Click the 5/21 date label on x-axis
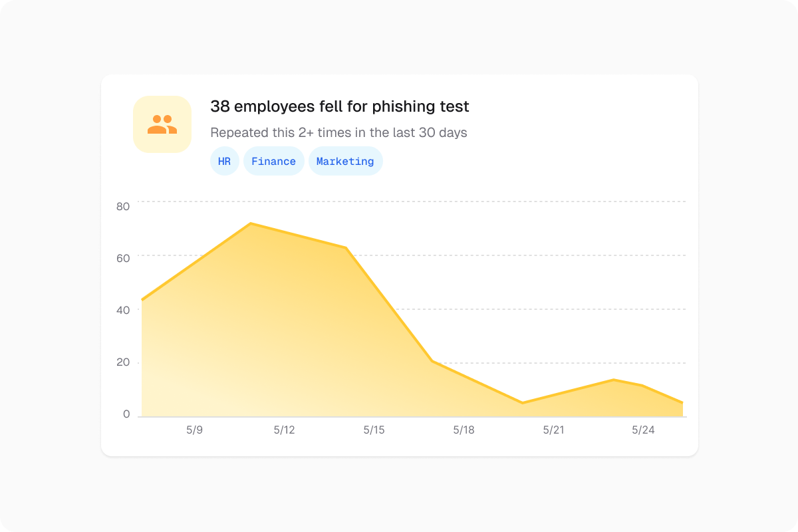The image size is (798, 532). pos(553,430)
